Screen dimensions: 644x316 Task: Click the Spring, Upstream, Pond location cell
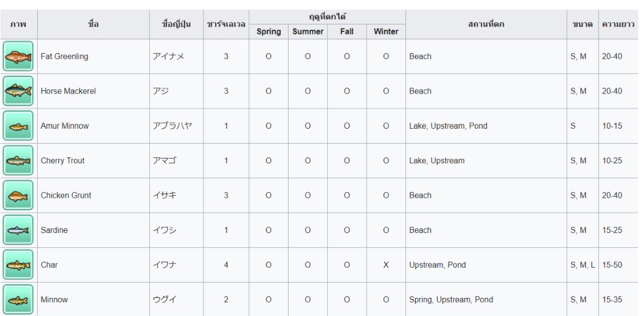click(x=451, y=300)
